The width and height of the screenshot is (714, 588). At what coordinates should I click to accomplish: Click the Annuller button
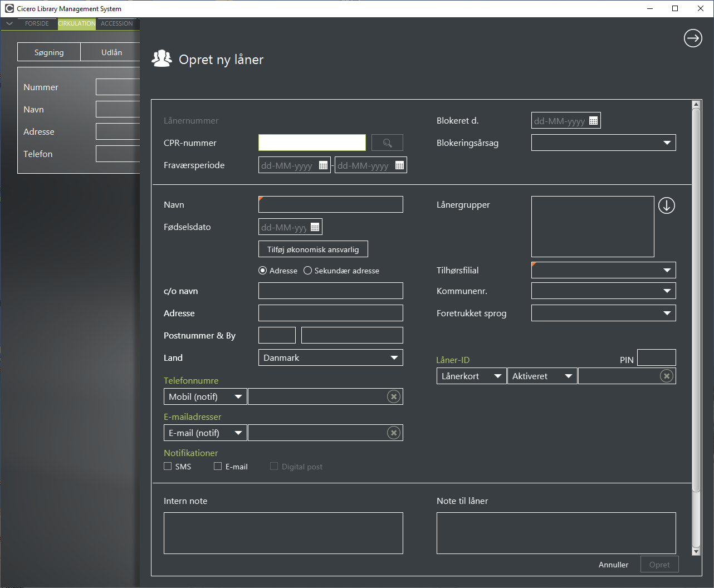click(x=613, y=565)
